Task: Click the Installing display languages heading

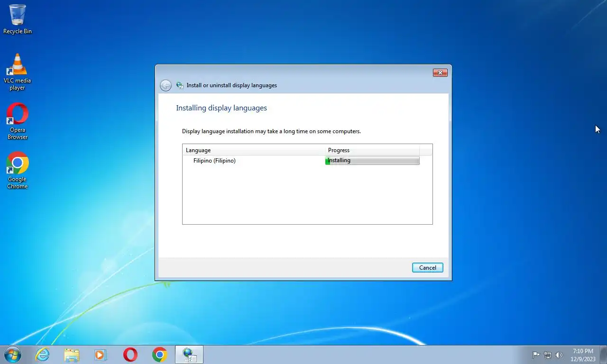Action: tap(221, 108)
